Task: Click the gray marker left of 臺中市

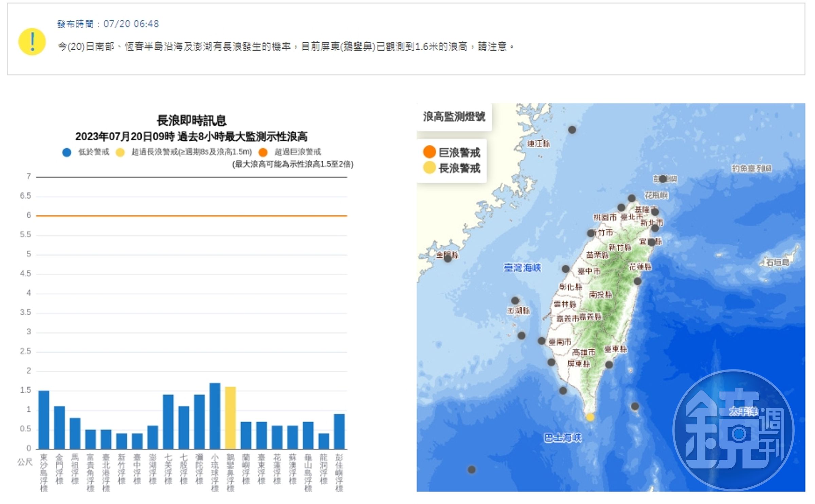Action: click(565, 269)
